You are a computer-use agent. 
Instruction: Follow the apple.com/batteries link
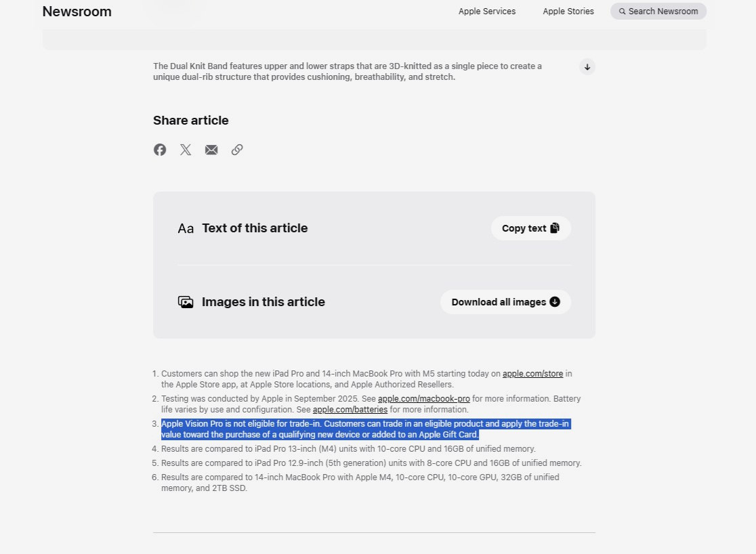coord(350,410)
